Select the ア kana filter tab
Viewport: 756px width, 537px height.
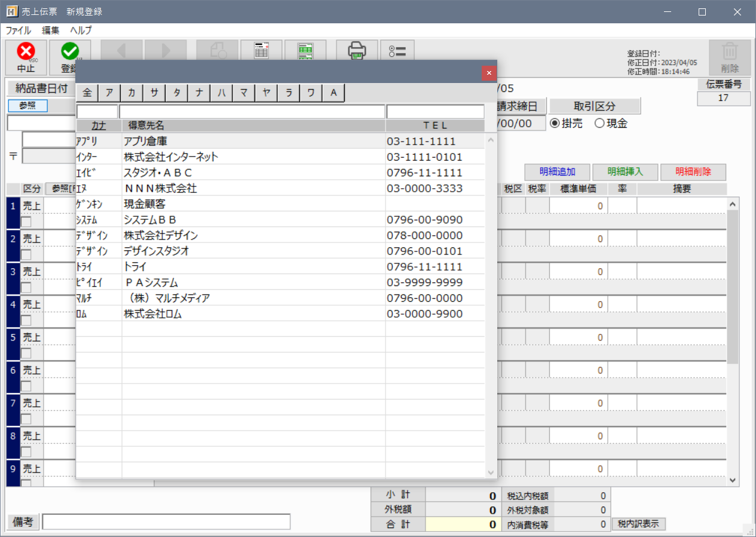[x=109, y=93]
